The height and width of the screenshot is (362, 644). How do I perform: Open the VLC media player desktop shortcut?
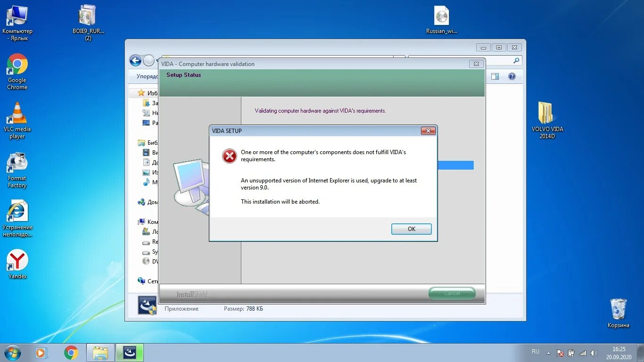pos(17,121)
